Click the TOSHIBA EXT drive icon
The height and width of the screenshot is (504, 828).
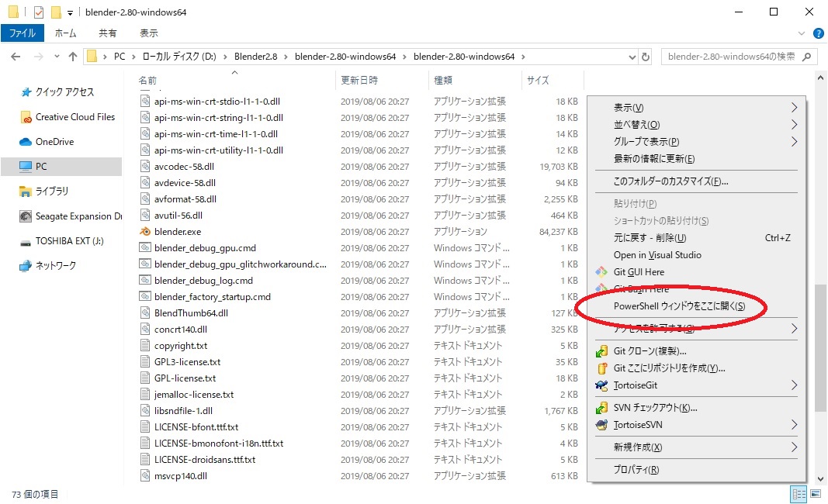[26, 242]
